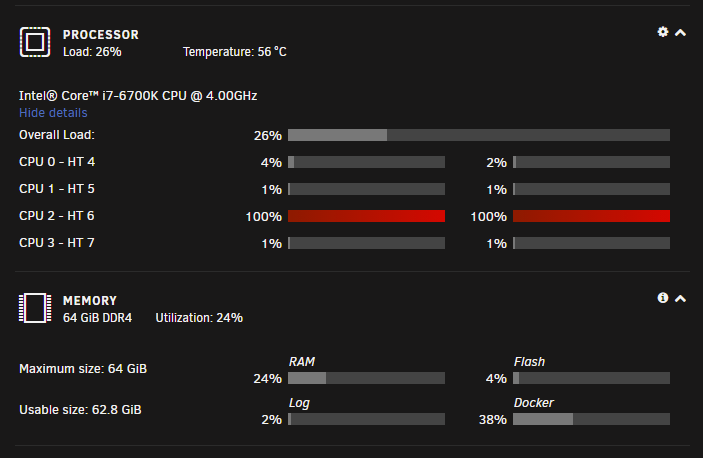Click the Memory info icon
The image size is (703, 458).
click(x=663, y=298)
